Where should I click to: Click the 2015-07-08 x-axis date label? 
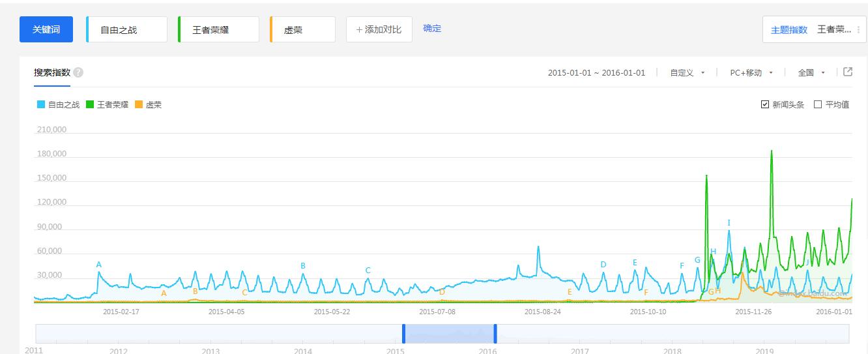(437, 312)
